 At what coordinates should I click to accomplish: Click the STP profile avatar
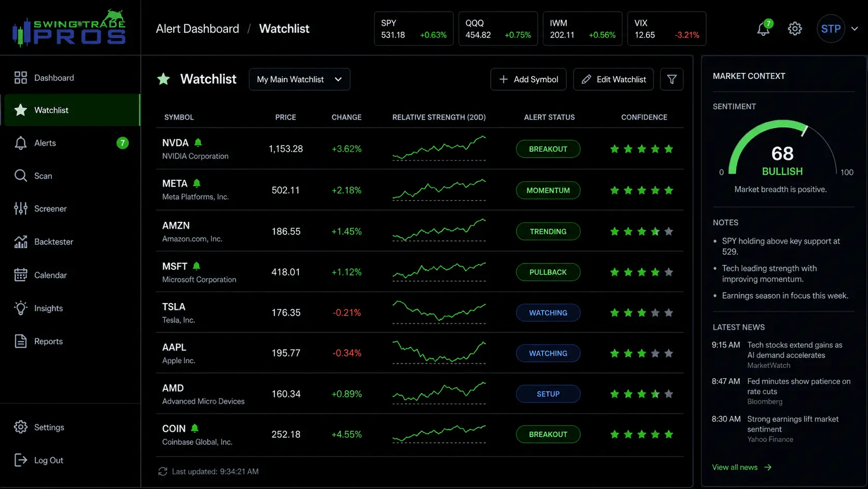coord(831,29)
